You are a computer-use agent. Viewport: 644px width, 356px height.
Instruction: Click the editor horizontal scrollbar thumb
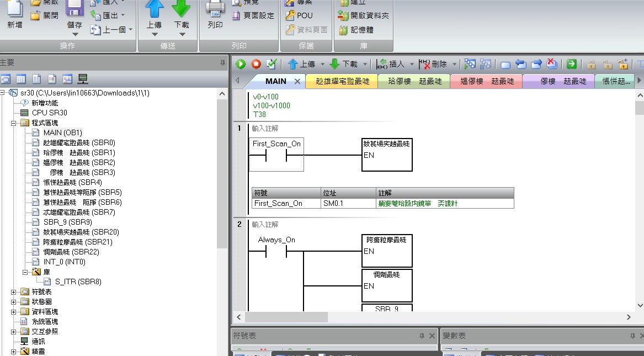click(286, 317)
